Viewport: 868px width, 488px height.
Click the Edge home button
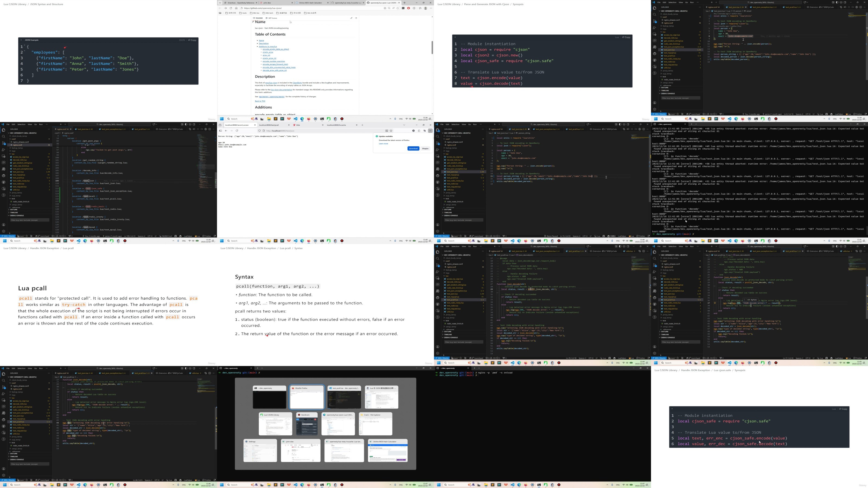point(236,8)
